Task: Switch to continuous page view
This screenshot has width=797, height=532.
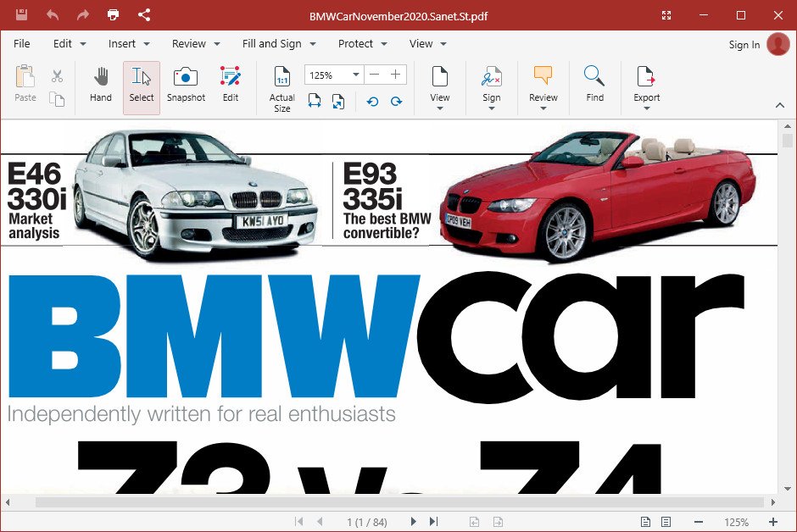Action: [x=666, y=522]
